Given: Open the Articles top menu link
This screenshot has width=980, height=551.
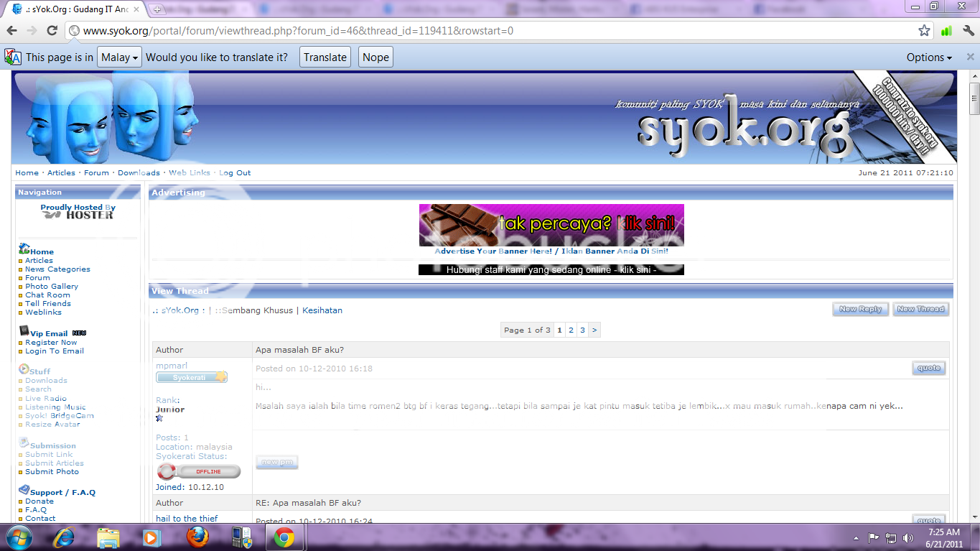Looking at the screenshot, I should coord(61,172).
